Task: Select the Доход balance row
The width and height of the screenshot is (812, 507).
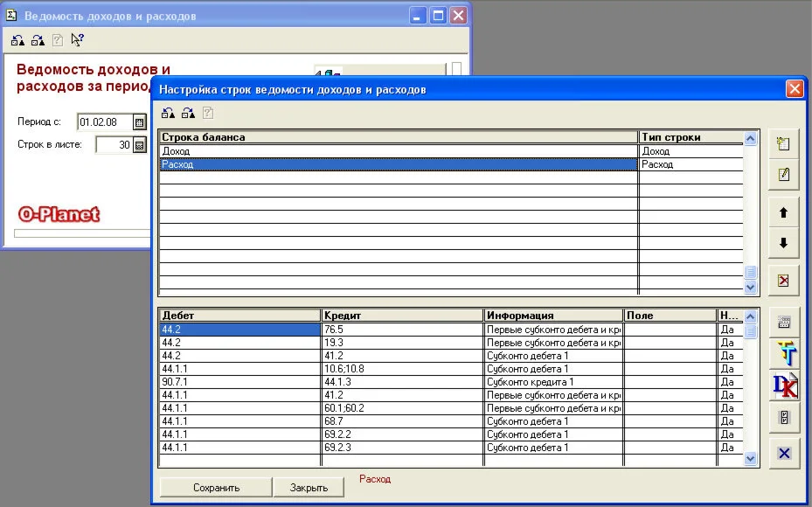Action: click(x=398, y=151)
